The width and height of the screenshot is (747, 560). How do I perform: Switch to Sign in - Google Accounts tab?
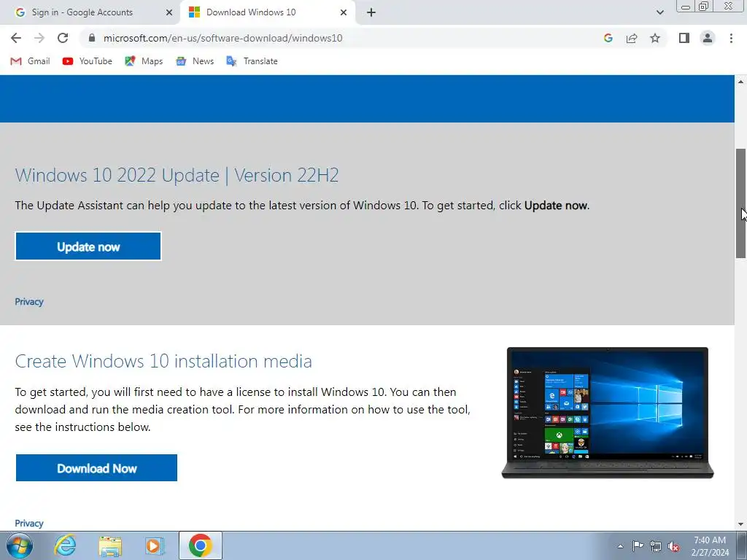pos(90,12)
